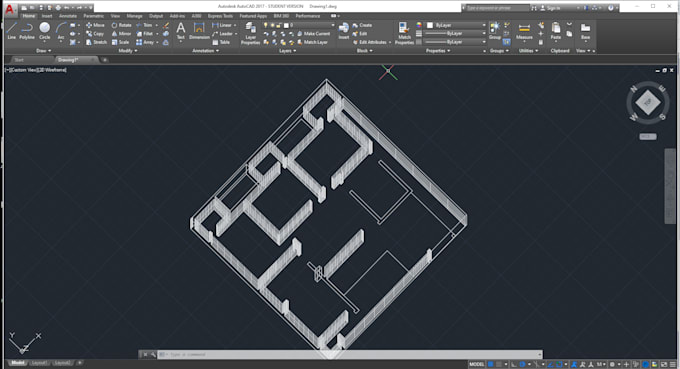Expand the Modify panel
Image resolution: width=680 pixels, height=369 pixels.
(x=128, y=51)
